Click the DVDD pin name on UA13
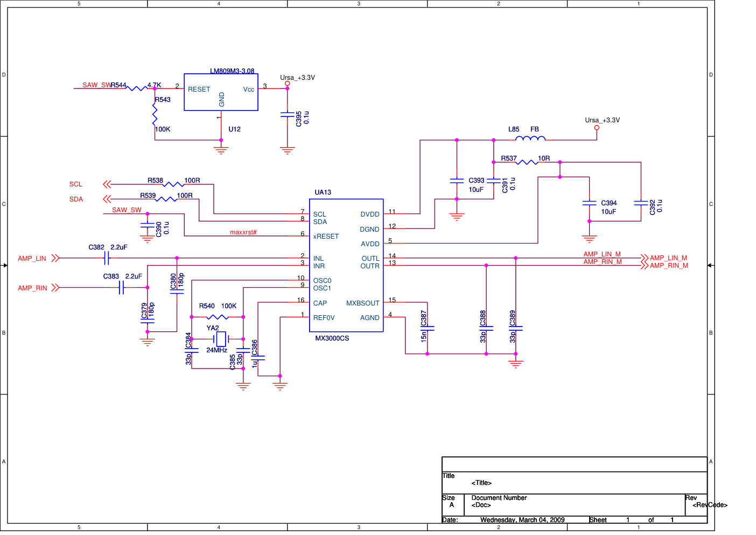 pyautogui.click(x=370, y=214)
